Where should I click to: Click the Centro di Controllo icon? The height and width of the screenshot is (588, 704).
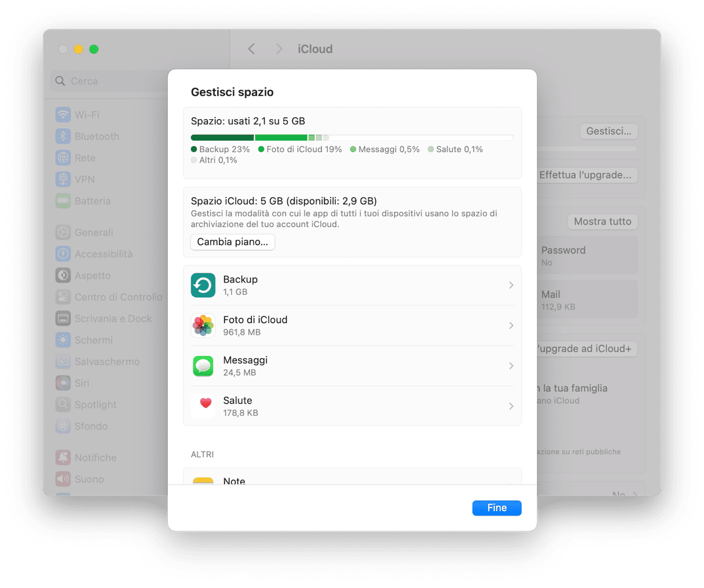coord(63,297)
